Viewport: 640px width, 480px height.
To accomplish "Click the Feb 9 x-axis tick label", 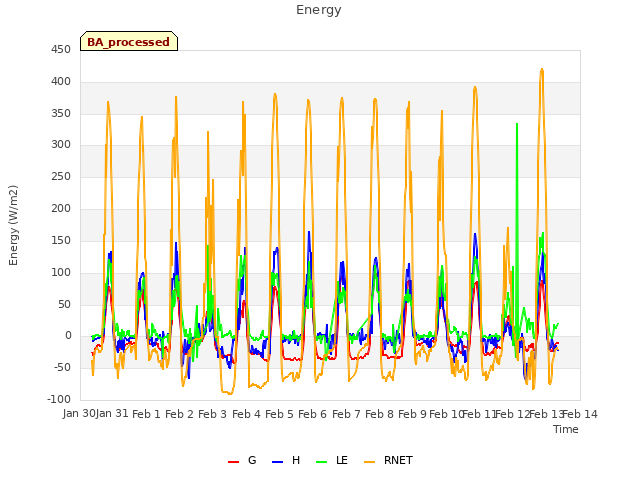I will coord(412,414).
